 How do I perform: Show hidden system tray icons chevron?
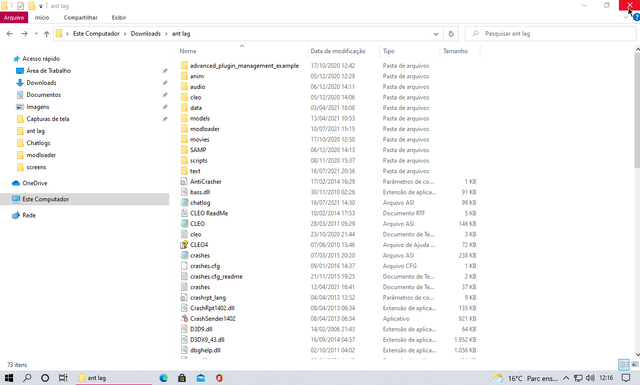tap(566, 378)
